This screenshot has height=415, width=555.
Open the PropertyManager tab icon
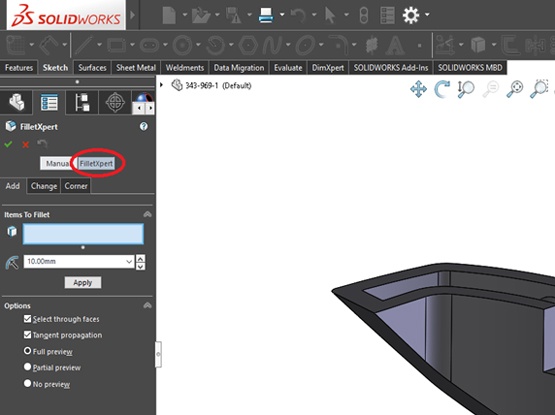coord(49,102)
